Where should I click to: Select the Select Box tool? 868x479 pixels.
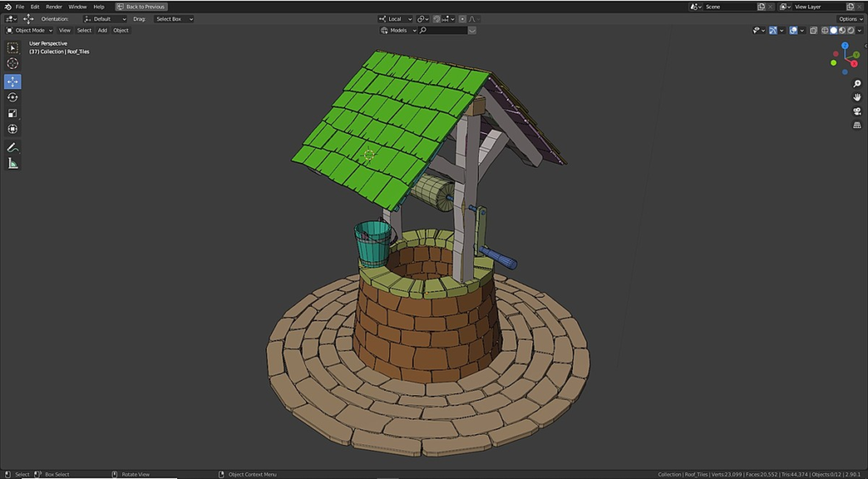(x=13, y=48)
